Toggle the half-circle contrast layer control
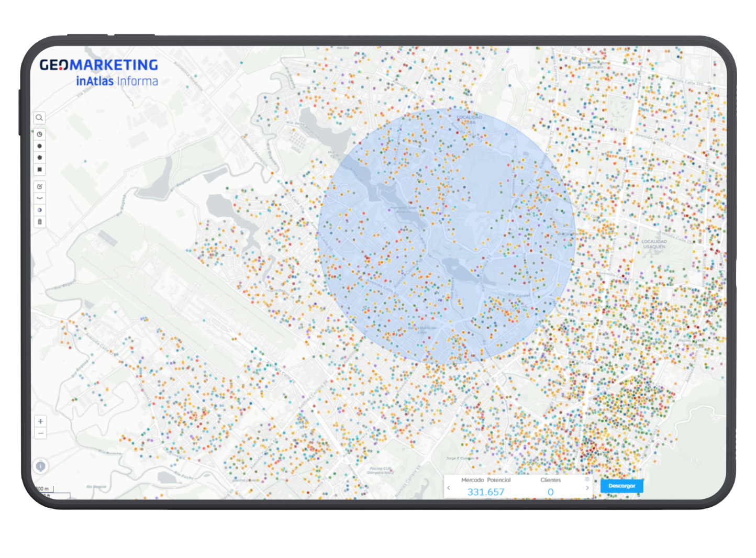 point(39,210)
